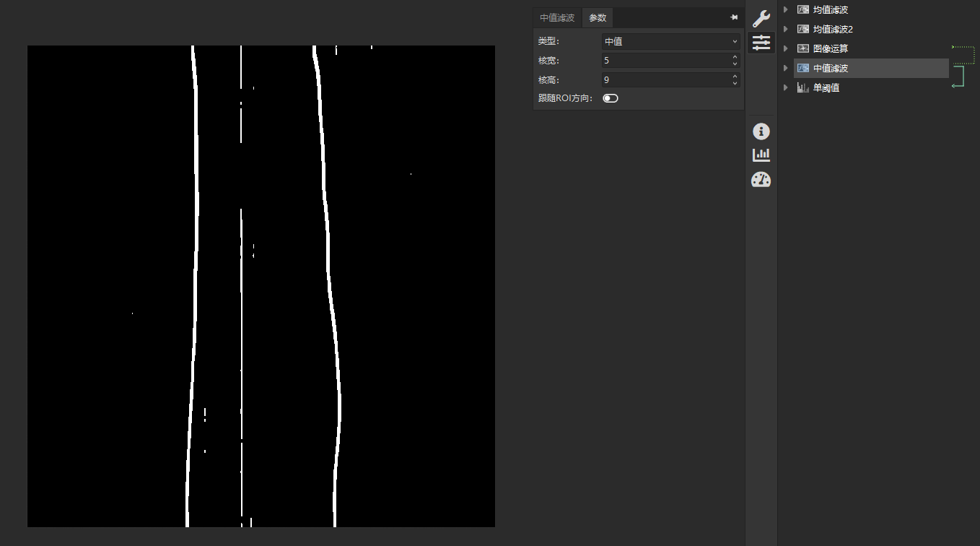Open the info panel icon
The image size is (980, 546).
pos(761,131)
